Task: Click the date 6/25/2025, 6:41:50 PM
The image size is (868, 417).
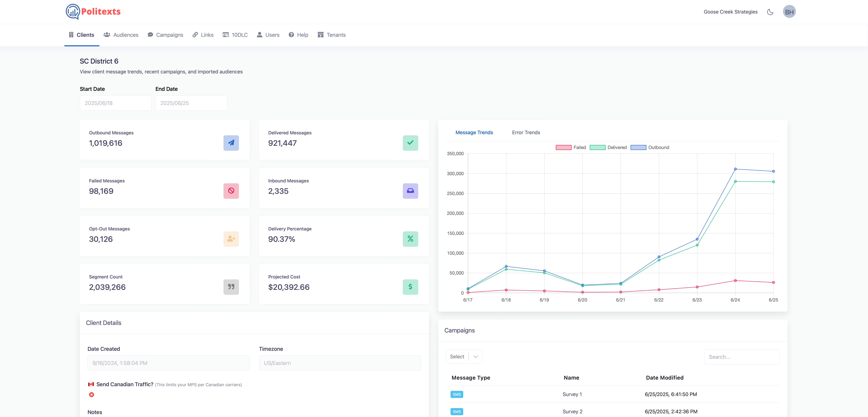Action: [x=671, y=394]
